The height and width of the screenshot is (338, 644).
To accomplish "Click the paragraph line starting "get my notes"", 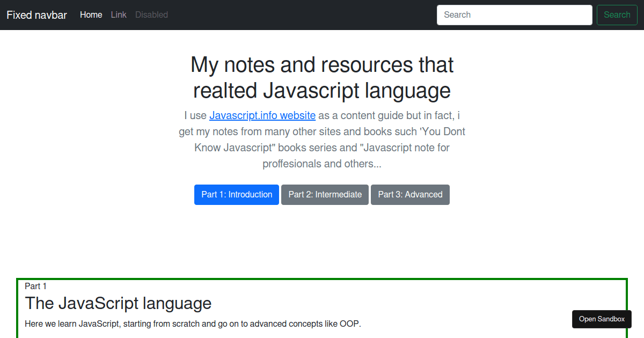I will pyautogui.click(x=322, y=131).
